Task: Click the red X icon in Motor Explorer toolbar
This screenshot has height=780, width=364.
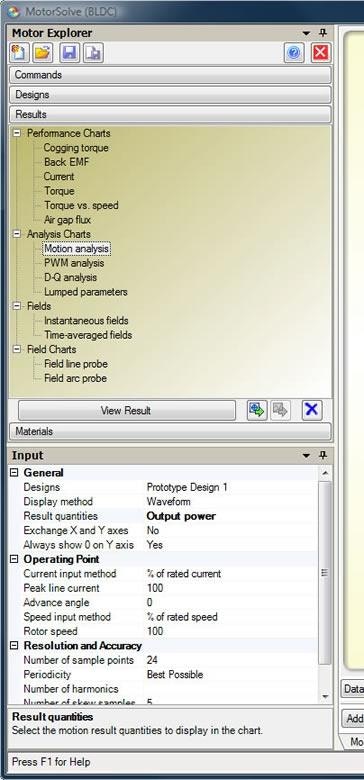Action: [x=321, y=53]
